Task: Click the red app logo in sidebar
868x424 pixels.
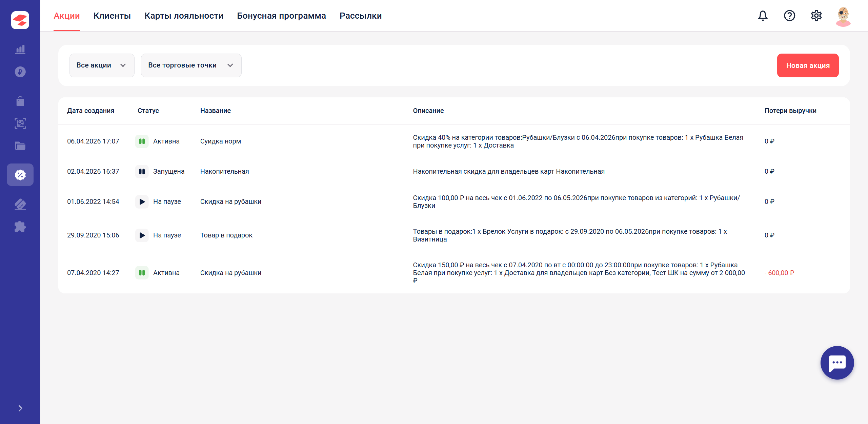Action: [20, 20]
